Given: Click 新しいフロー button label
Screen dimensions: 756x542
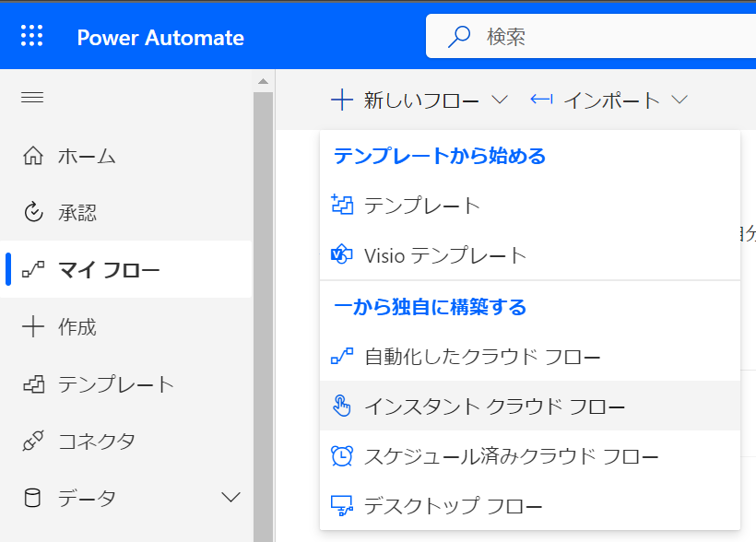Looking at the screenshot, I should (x=421, y=100).
